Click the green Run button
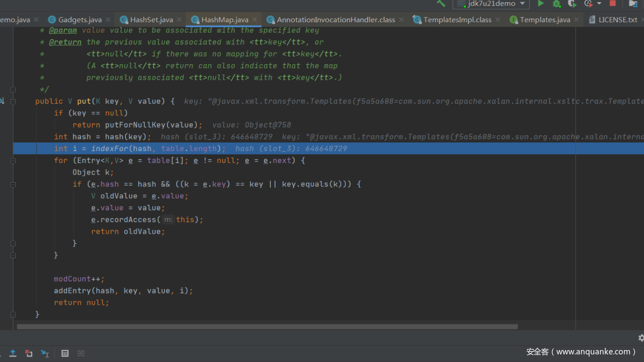The width and height of the screenshot is (644, 362). click(x=541, y=4)
